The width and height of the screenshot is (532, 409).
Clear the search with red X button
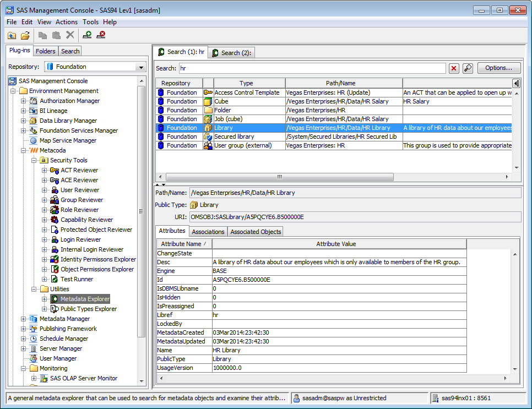click(x=454, y=68)
